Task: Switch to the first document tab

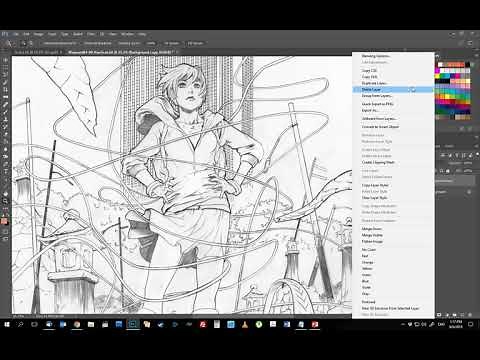Action: point(37,52)
